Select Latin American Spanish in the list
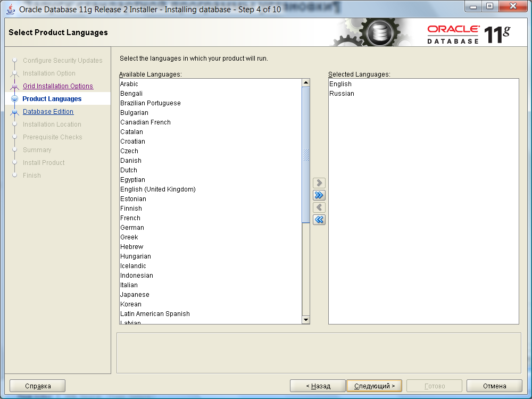Viewport: 532px width, 399px height. [210, 314]
